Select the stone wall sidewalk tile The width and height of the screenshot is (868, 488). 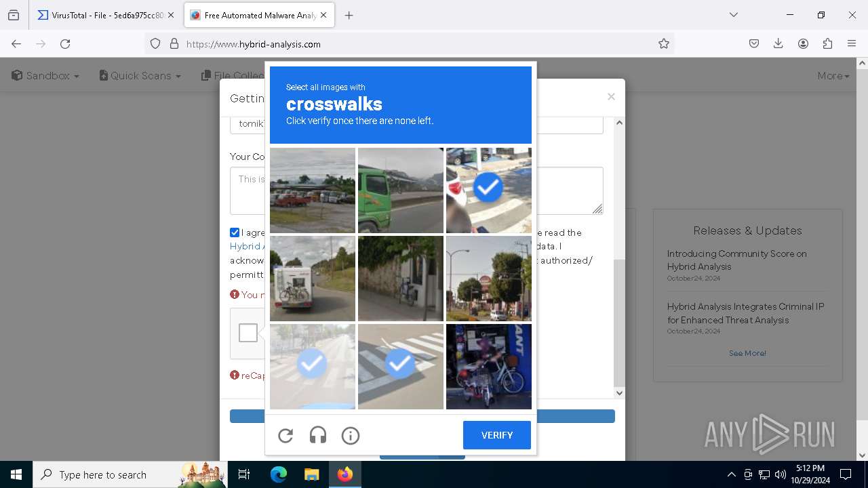401,279
